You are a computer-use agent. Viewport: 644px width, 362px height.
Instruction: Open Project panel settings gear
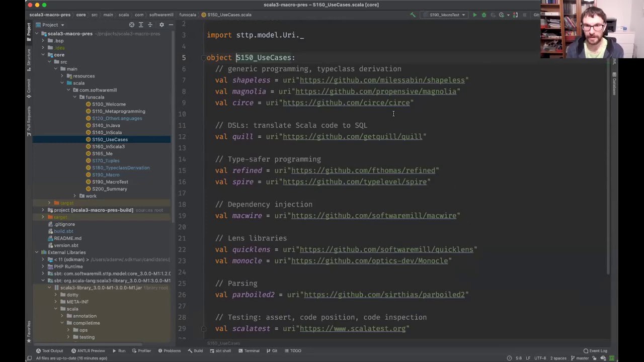tap(162, 25)
